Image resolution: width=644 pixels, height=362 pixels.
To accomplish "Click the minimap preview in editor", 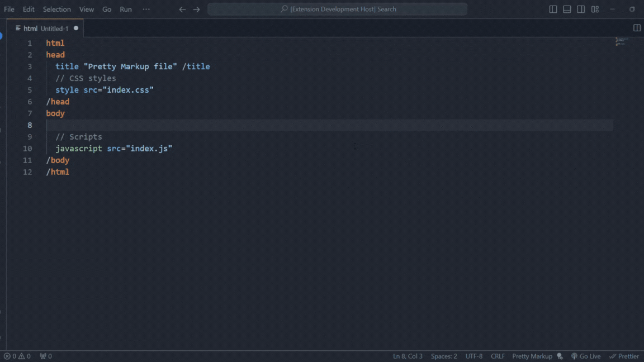I will (x=621, y=41).
